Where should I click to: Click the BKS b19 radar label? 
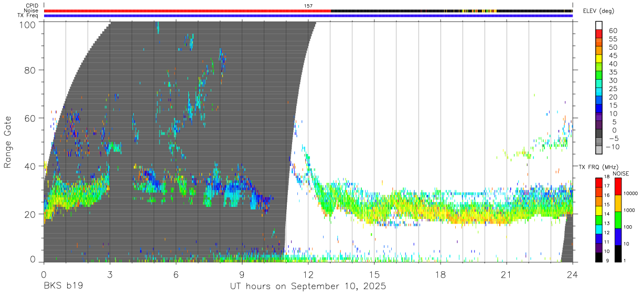point(63,287)
